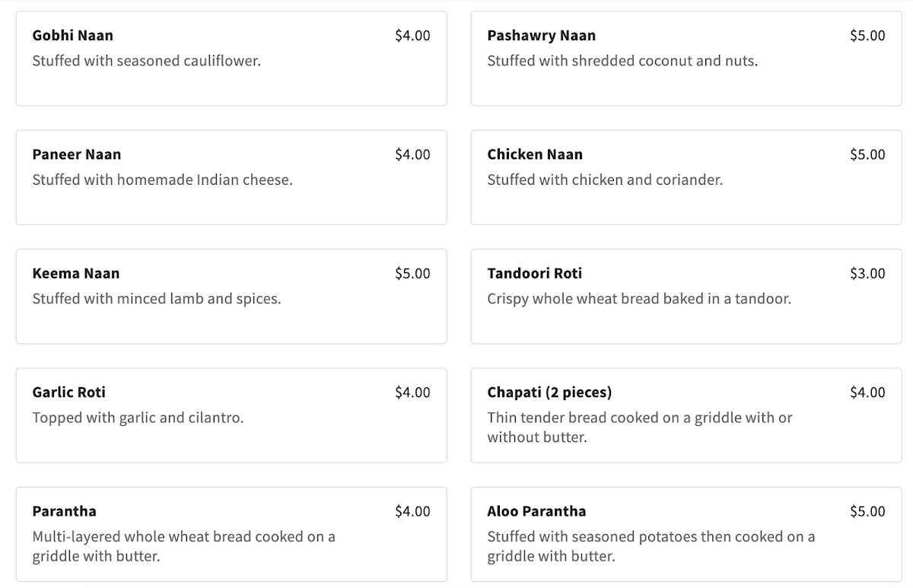Viewport: 913px width, 588px height.
Task: Select the Pashawry Naan item title
Action: click(541, 36)
